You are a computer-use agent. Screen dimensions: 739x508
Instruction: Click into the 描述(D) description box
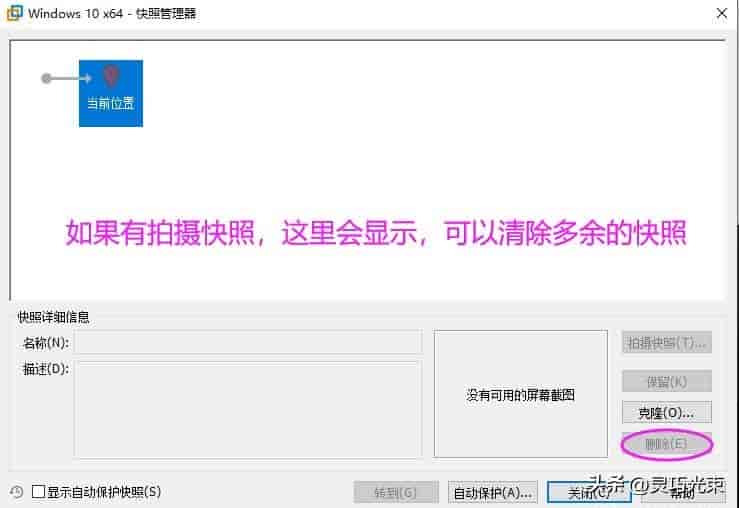pyautogui.click(x=247, y=409)
